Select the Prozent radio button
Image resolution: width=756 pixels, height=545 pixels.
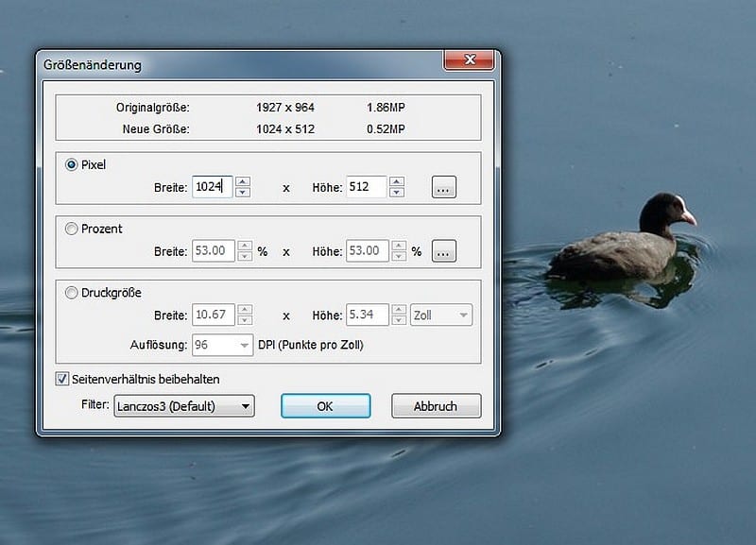point(72,229)
